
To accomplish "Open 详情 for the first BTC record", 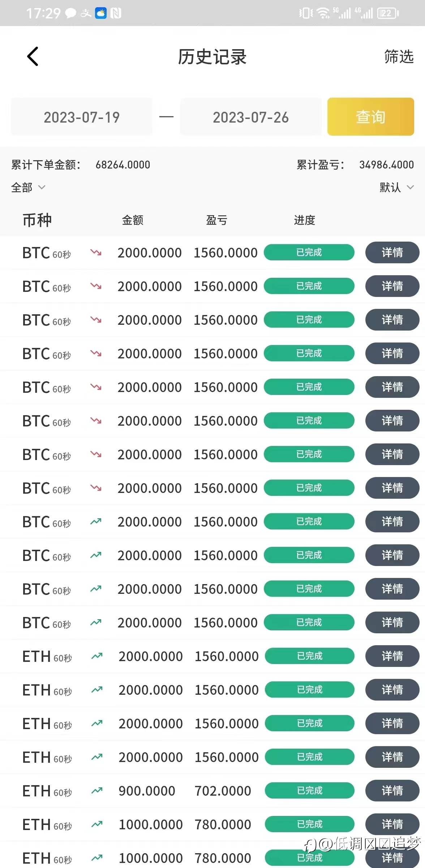I will [392, 252].
